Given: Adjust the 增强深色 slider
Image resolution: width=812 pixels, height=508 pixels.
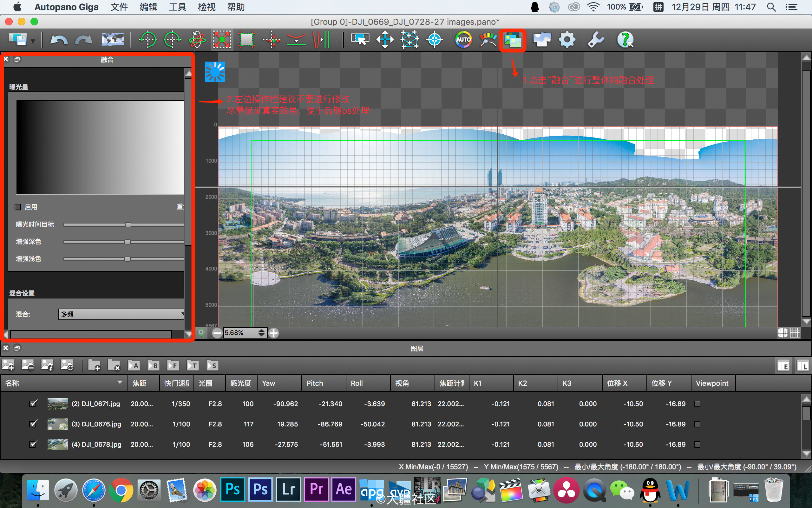Looking at the screenshot, I should coord(128,242).
